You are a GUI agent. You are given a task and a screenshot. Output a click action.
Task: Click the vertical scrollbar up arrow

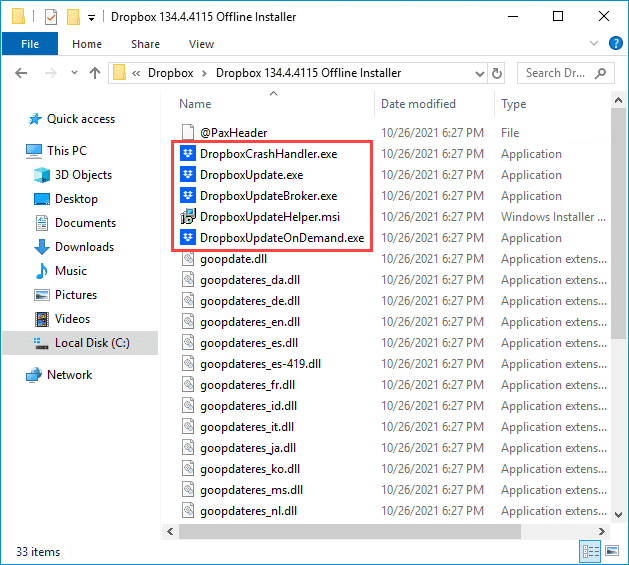coord(618,100)
